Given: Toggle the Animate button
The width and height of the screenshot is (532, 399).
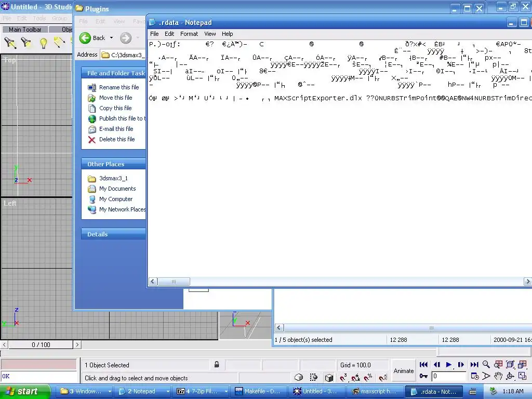Looking at the screenshot, I should (403, 371).
